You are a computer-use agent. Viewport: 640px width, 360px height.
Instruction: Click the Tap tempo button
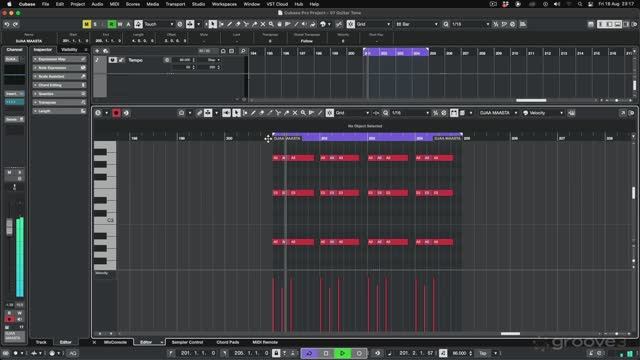483,353
